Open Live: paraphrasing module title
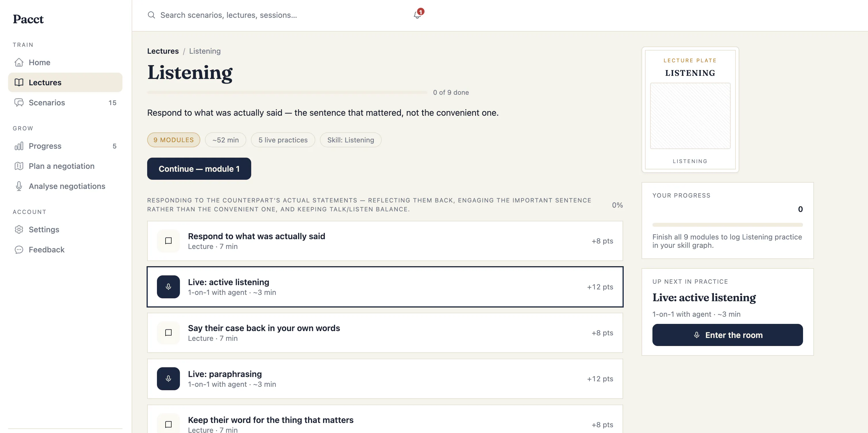This screenshot has height=433, width=868. click(225, 374)
